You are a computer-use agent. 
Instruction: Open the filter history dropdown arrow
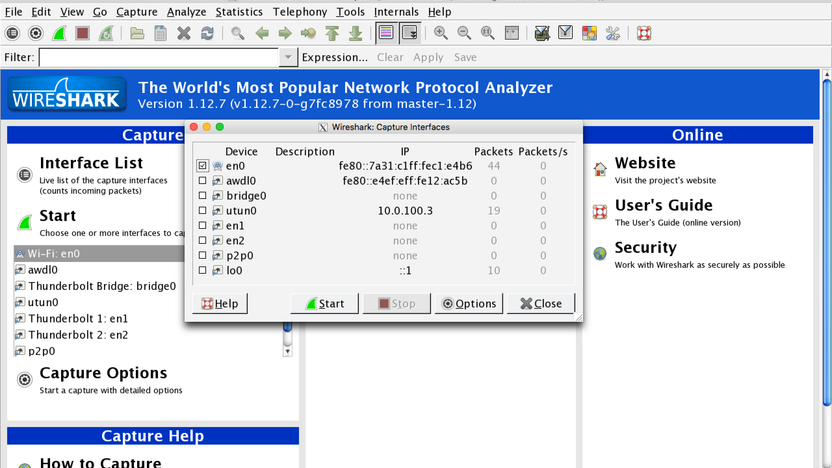tap(288, 57)
